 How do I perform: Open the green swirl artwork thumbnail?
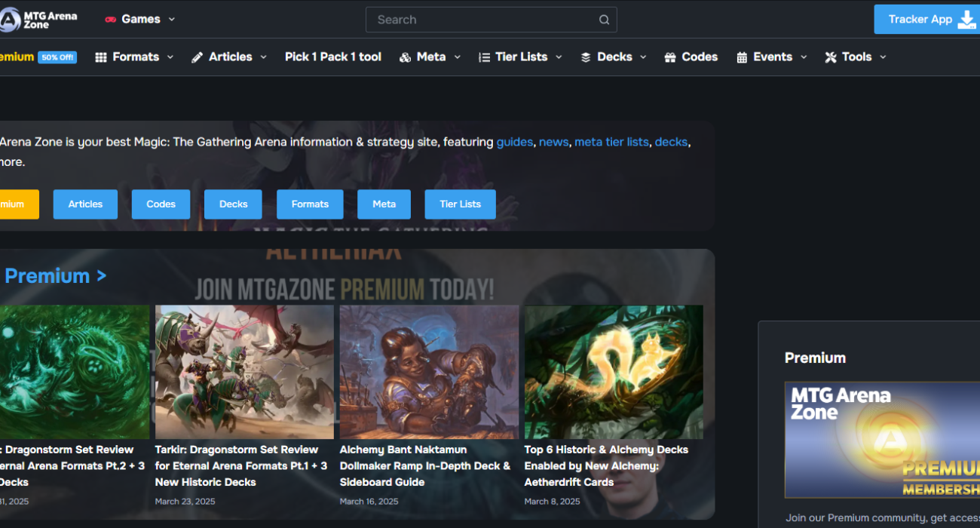click(x=75, y=372)
